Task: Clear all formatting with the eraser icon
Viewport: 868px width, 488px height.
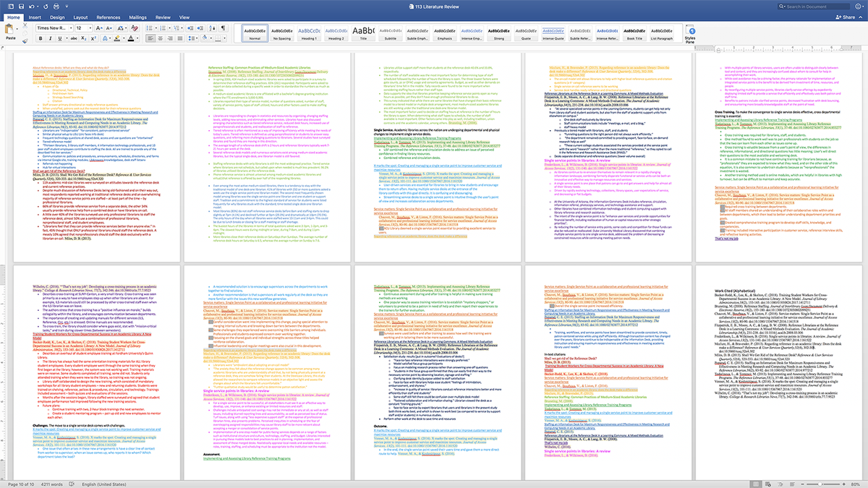Action: [x=135, y=28]
